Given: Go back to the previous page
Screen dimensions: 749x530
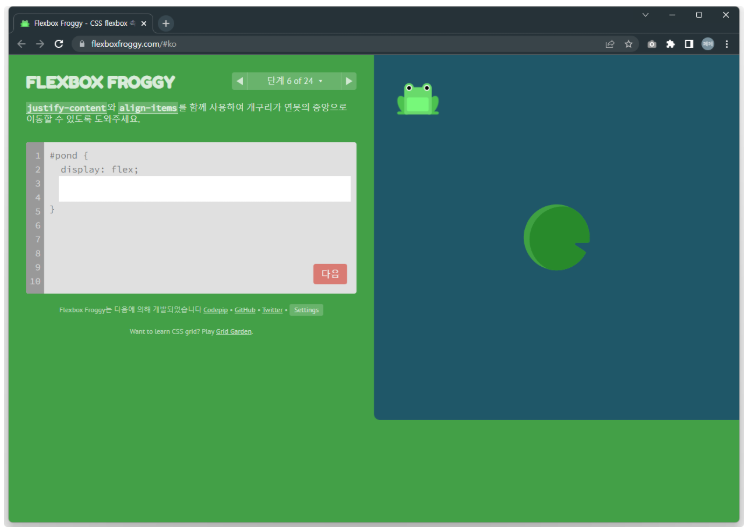Looking at the screenshot, I should point(21,44).
